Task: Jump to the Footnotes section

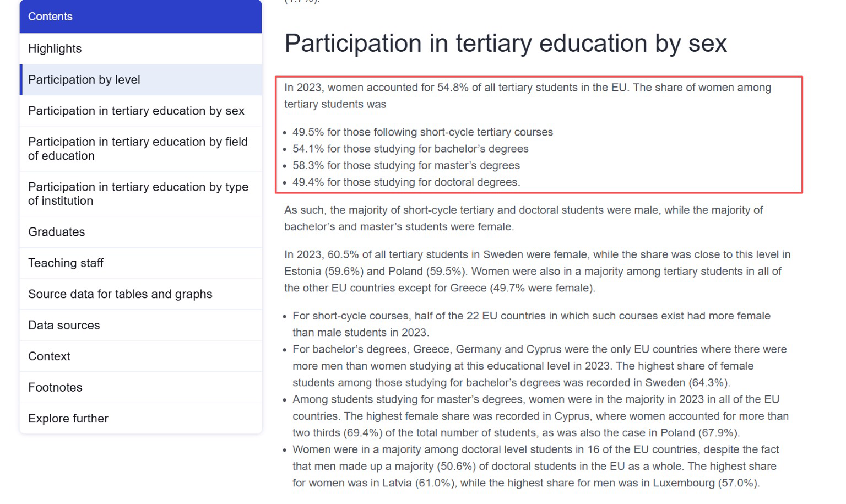Action: pos(55,387)
